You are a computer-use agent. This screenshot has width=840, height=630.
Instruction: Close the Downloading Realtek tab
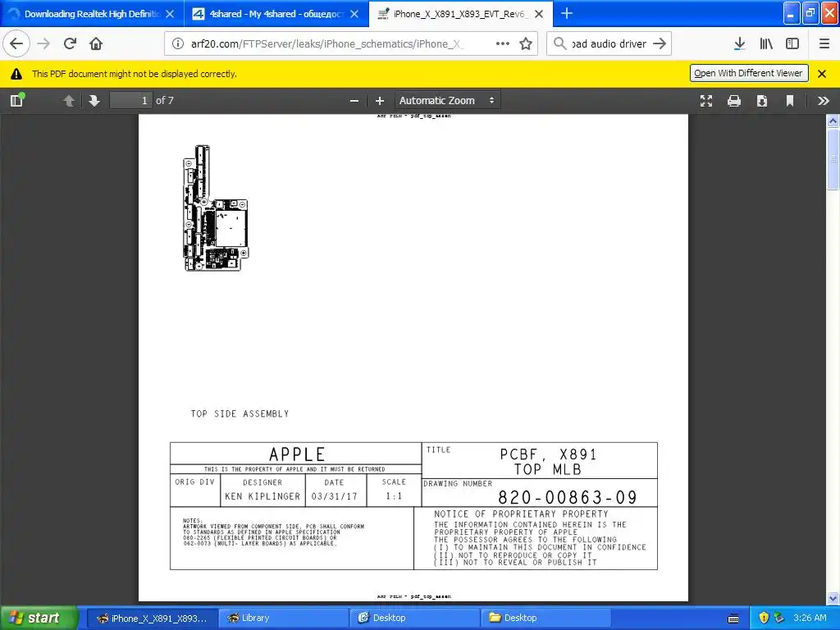(170, 14)
